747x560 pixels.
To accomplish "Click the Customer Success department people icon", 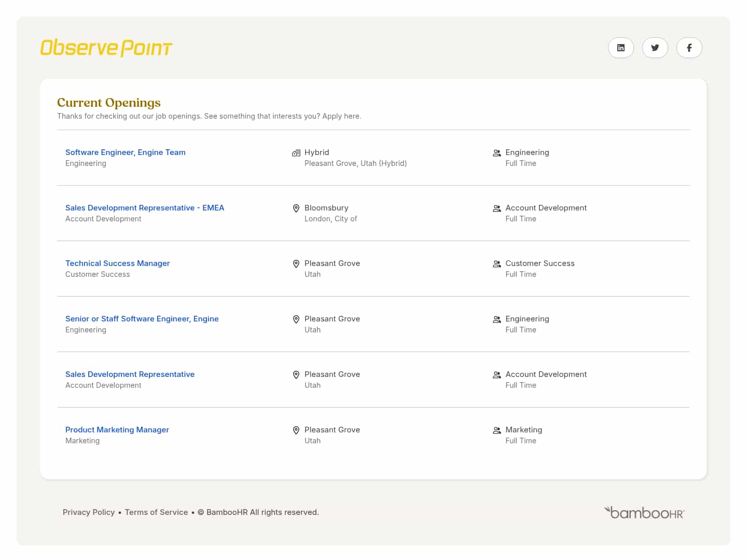I will tap(496, 264).
